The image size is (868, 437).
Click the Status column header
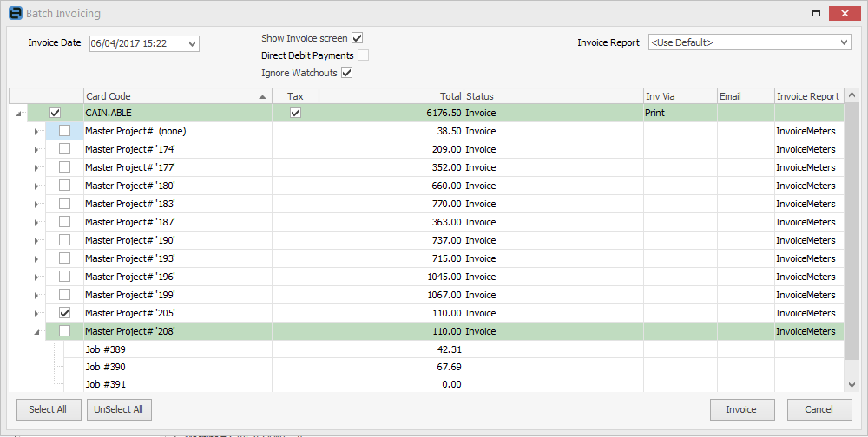[553, 96]
